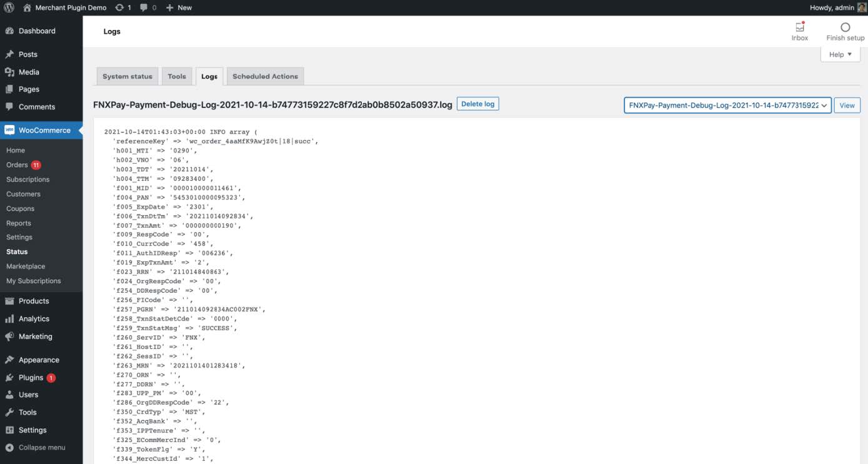The width and height of the screenshot is (868, 464).
Task: Click the referenceKey line in log
Action: coord(216,141)
